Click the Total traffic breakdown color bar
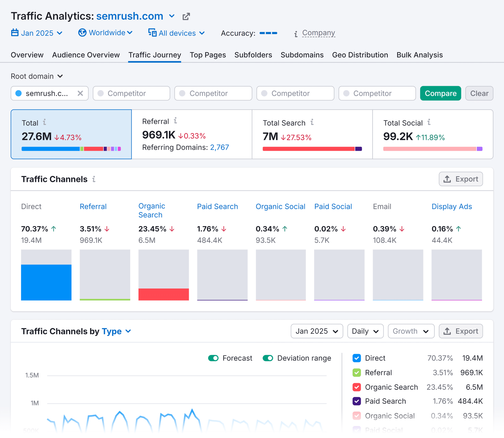The image size is (504, 438). tap(71, 149)
